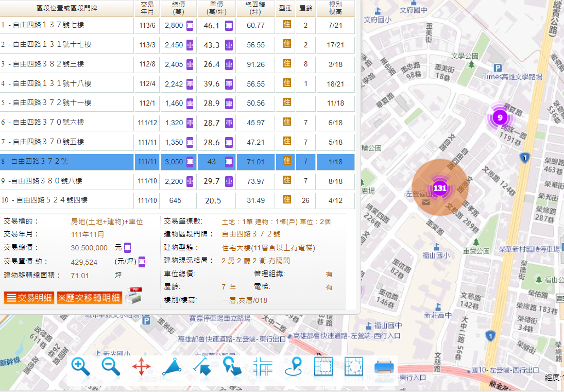Select row 10 自由四路524號四樓

[67, 200]
